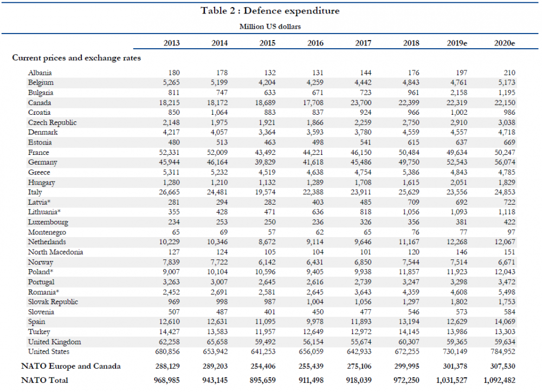Viewport: 542px width, 392px height.
Task: Select the Germany row label
Action: pyautogui.click(x=43, y=162)
